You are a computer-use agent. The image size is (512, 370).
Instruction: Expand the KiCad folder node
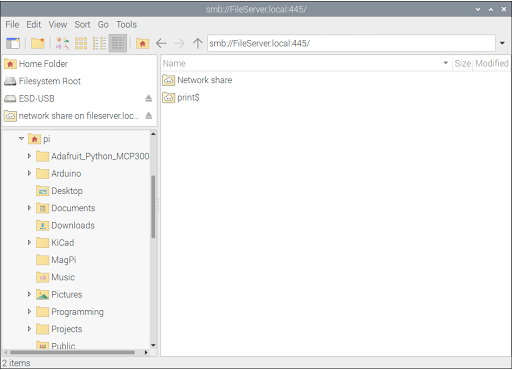coord(29,243)
